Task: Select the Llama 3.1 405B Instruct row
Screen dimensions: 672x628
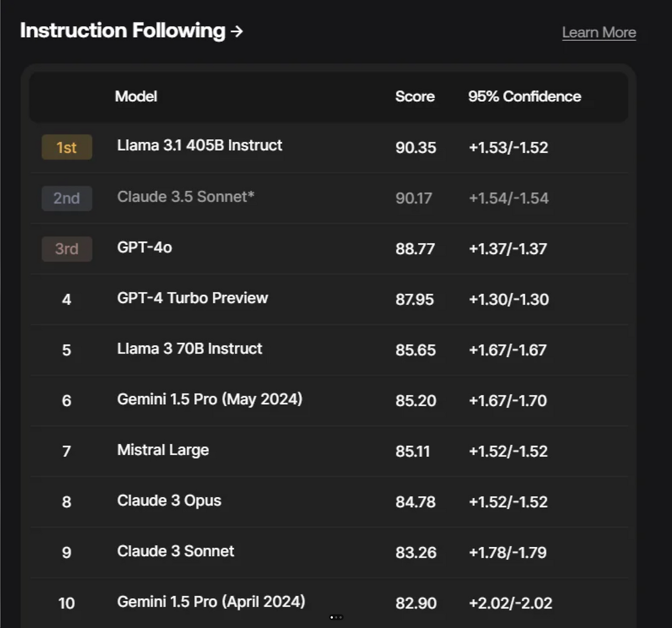Action: [x=199, y=145]
